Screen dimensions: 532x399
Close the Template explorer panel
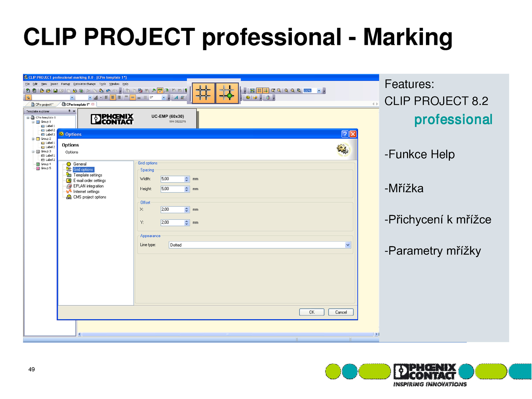point(74,111)
